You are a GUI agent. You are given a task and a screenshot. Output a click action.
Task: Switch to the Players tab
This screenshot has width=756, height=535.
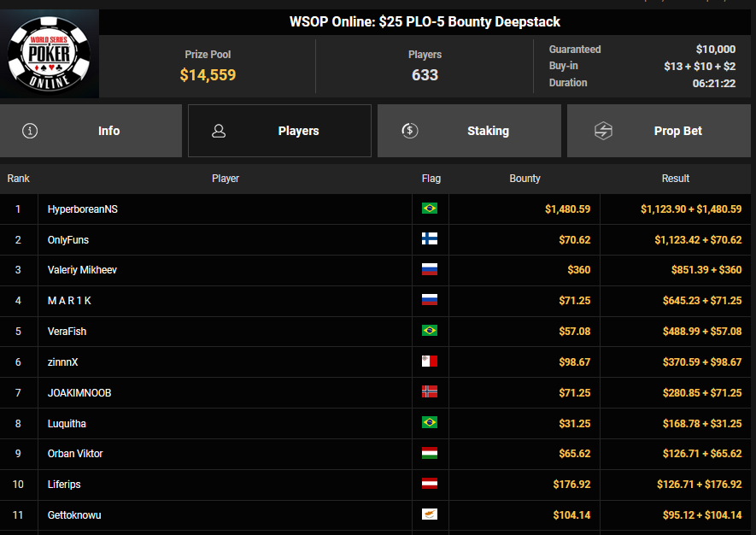click(x=280, y=131)
